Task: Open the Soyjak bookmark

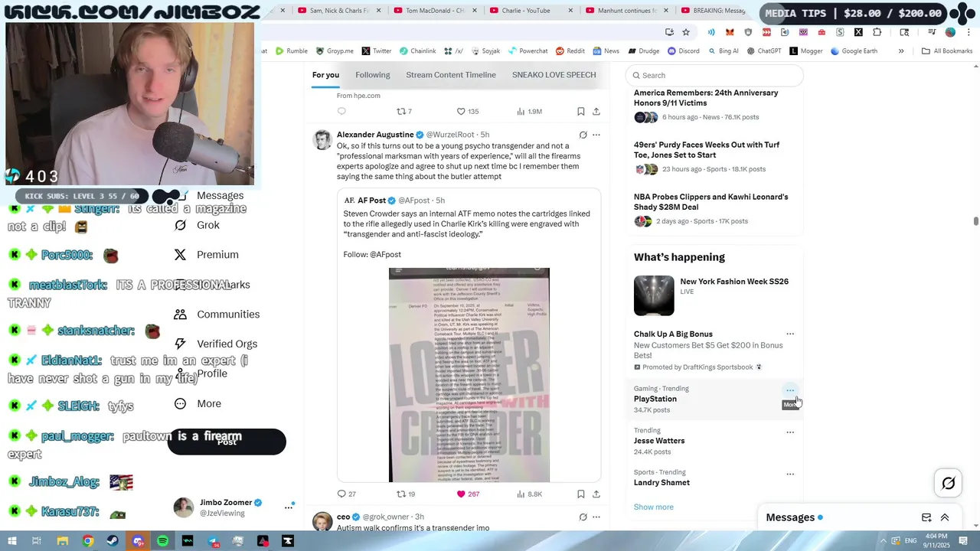Action: [485, 51]
